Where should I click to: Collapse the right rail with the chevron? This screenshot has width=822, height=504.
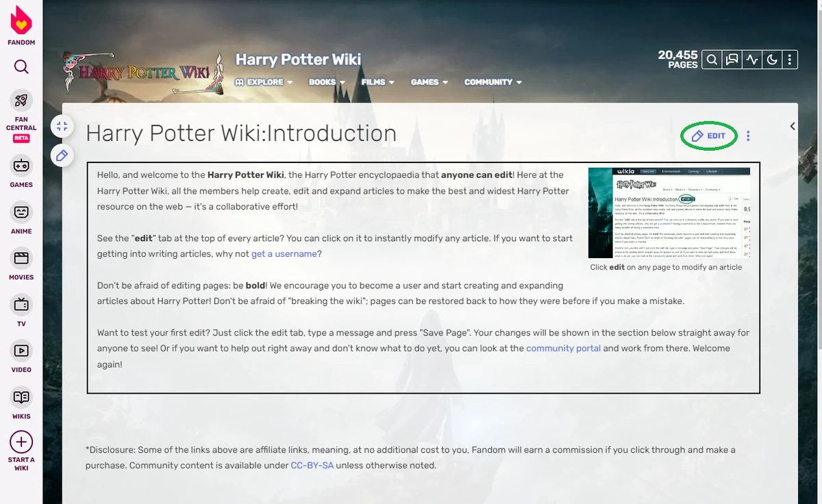point(793,126)
